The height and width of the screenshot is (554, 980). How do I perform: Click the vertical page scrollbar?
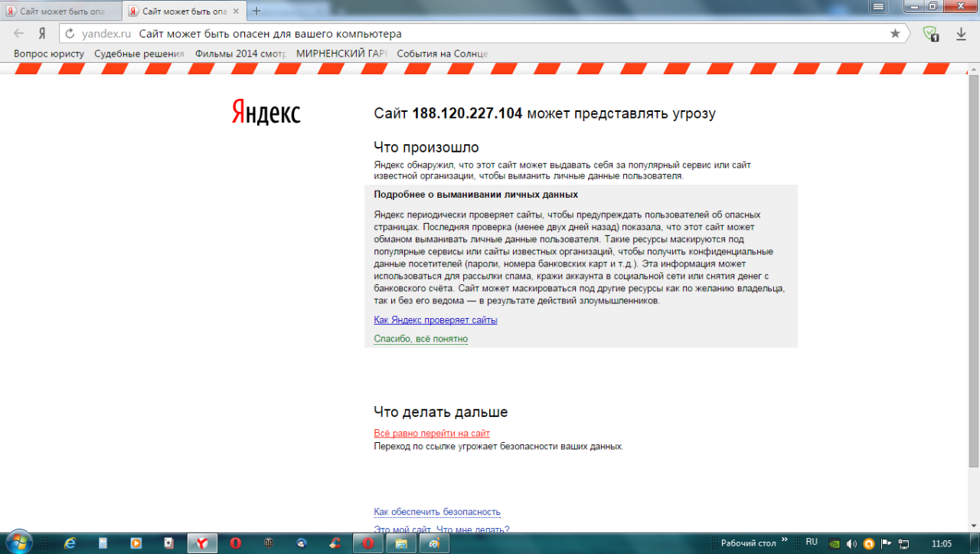[973, 268]
